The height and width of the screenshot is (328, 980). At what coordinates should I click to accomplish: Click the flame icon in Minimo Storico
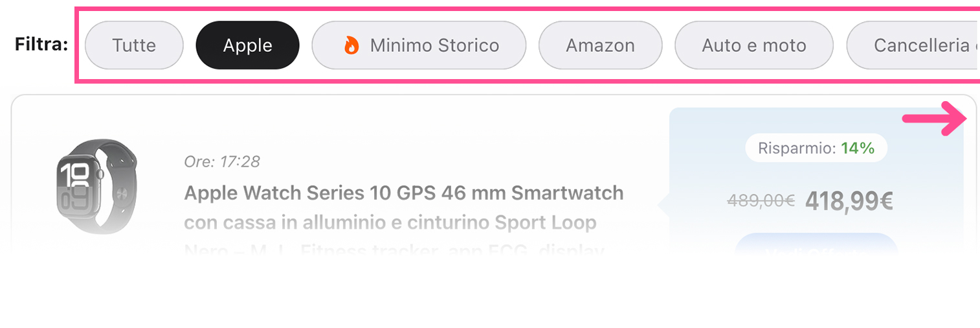point(351,45)
